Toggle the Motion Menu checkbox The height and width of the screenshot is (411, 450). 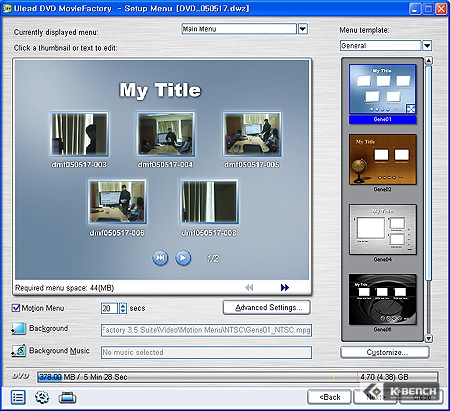tap(16, 308)
